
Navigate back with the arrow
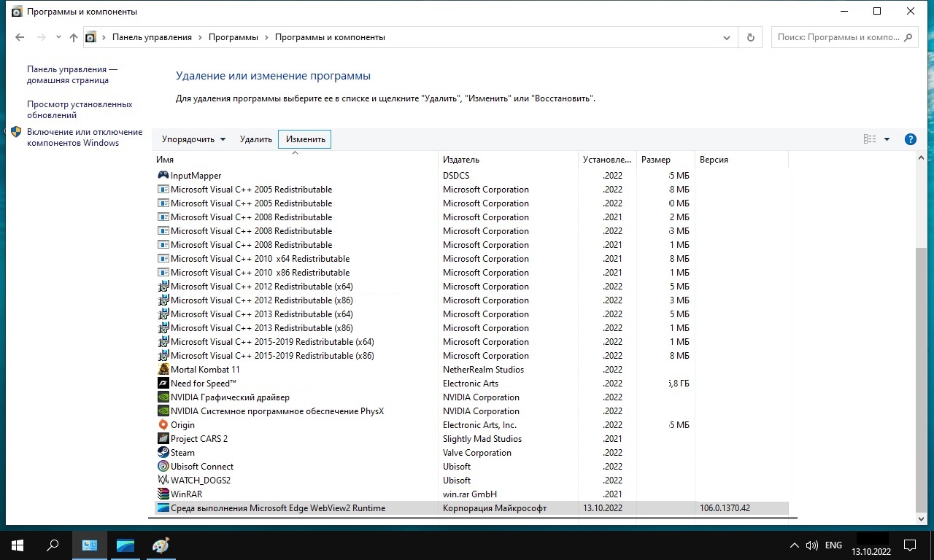click(x=20, y=37)
